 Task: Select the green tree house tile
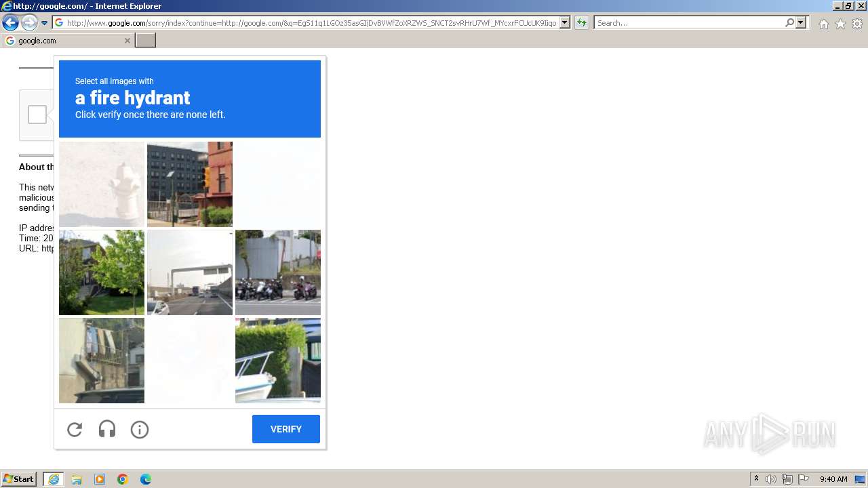pyautogui.click(x=102, y=272)
